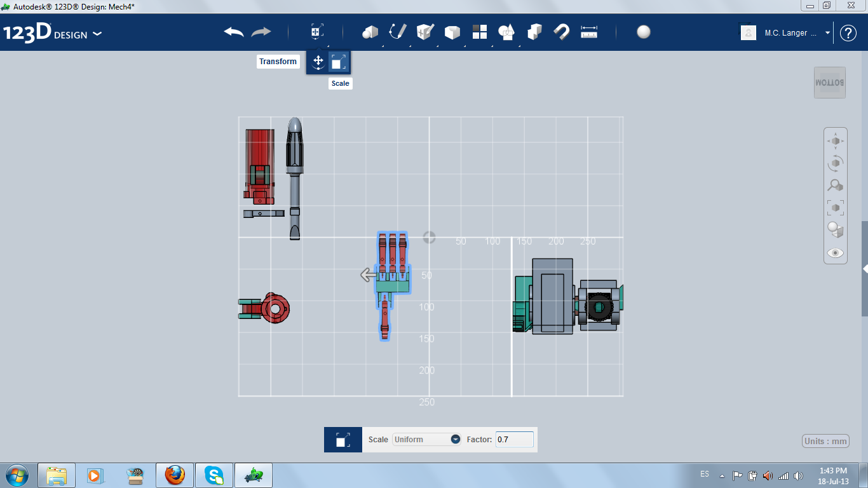Fit the view to selection

pyautogui.click(x=836, y=208)
